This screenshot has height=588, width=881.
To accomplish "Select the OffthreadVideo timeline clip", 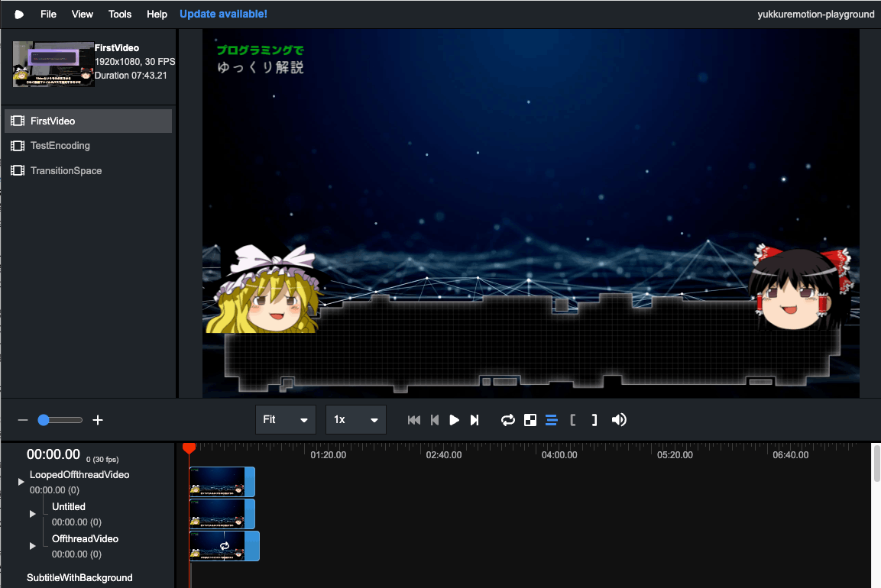I will [x=224, y=546].
